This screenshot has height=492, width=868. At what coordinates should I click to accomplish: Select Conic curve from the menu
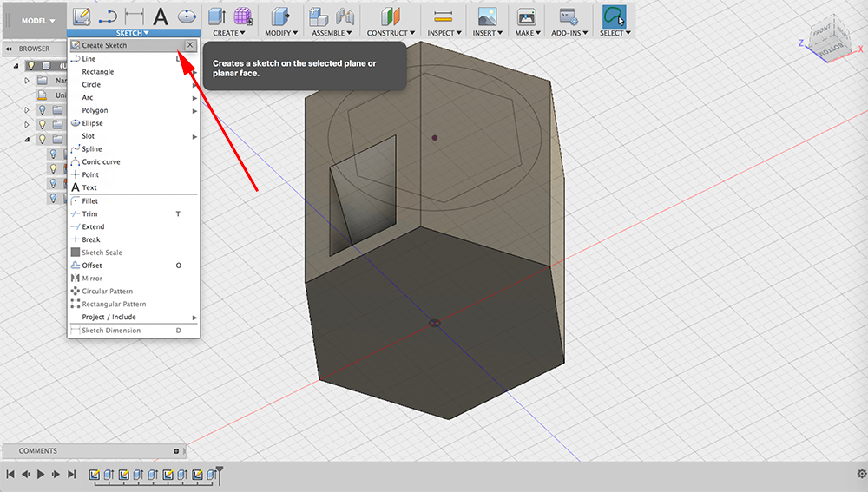pyautogui.click(x=134, y=162)
